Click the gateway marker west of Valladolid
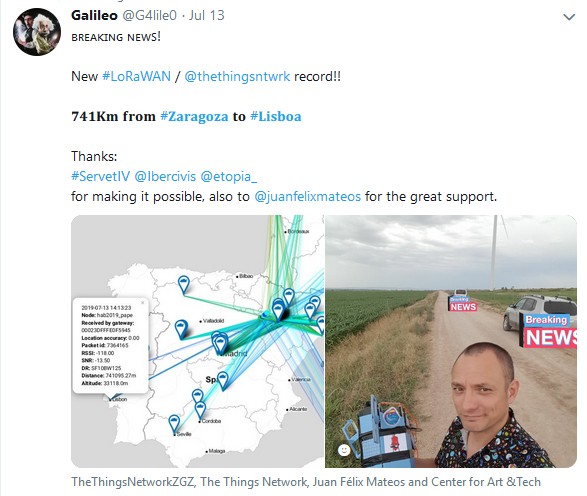 182,329
